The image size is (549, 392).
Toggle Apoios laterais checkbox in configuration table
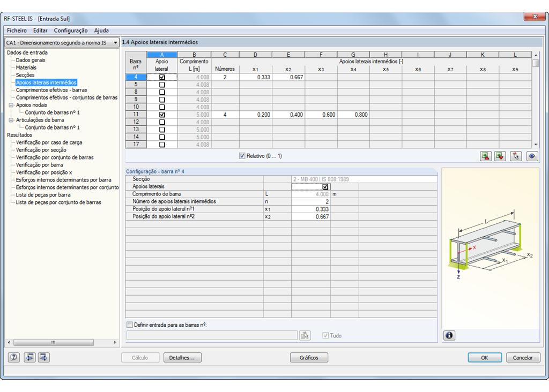point(325,187)
